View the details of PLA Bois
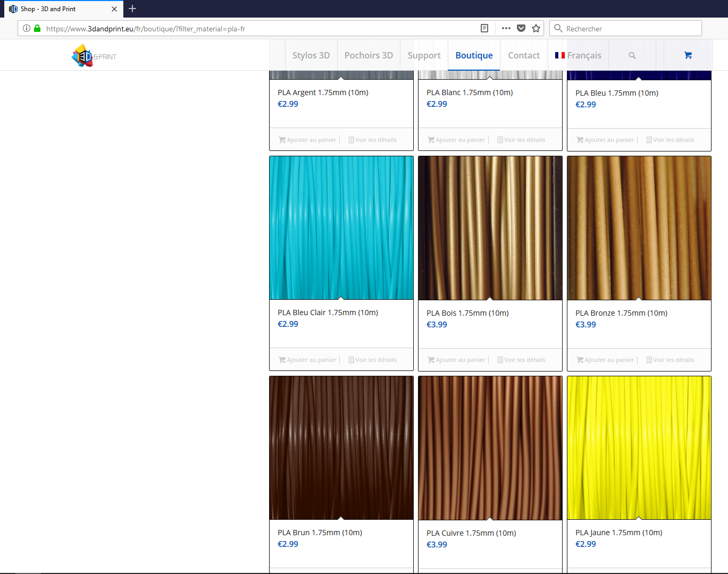This screenshot has height=574, width=728. coord(522,360)
